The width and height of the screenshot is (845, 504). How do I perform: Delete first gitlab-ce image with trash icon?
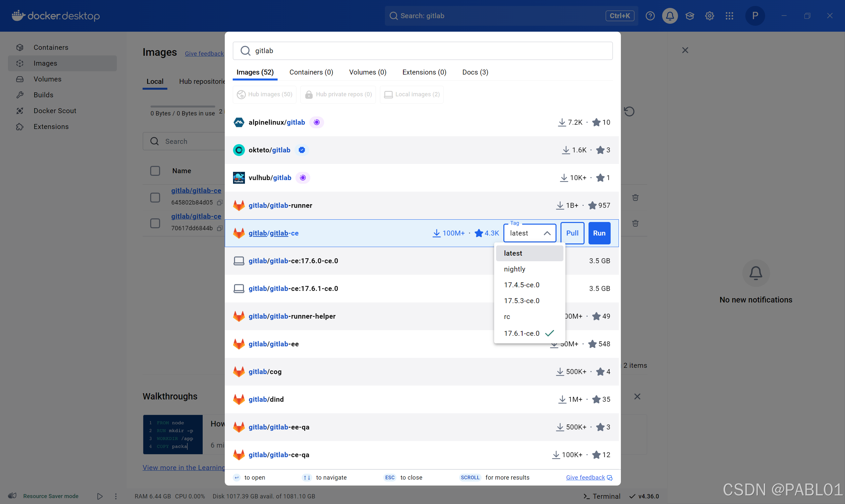(635, 197)
